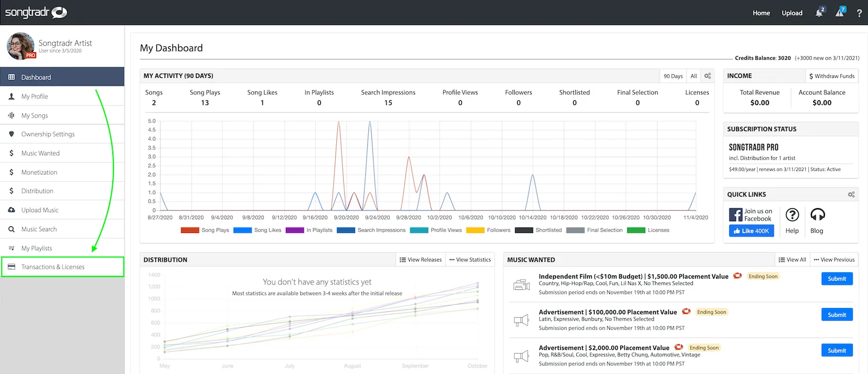Open Transactions & Licenses in sidebar

pos(53,267)
